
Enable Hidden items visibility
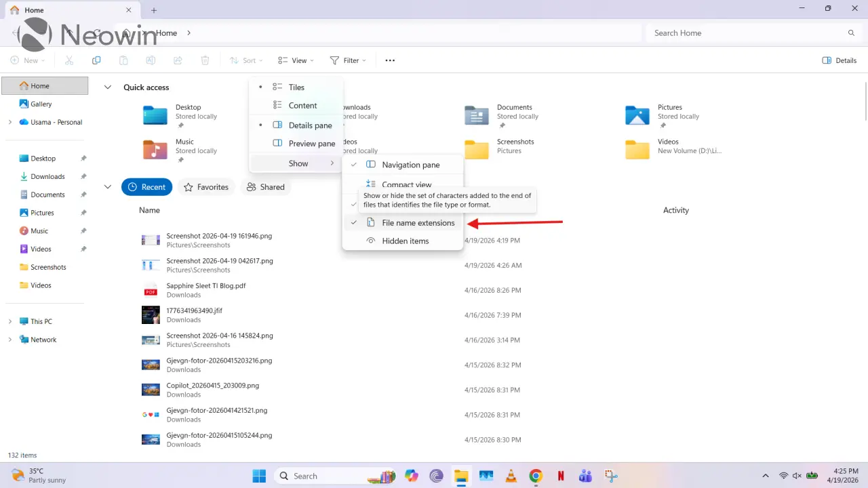[x=405, y=241]
